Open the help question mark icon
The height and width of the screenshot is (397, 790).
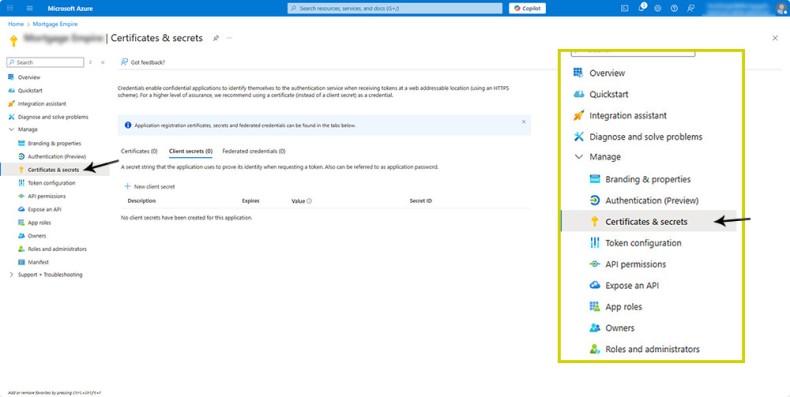pyautogui.click(x=674, y=9)
